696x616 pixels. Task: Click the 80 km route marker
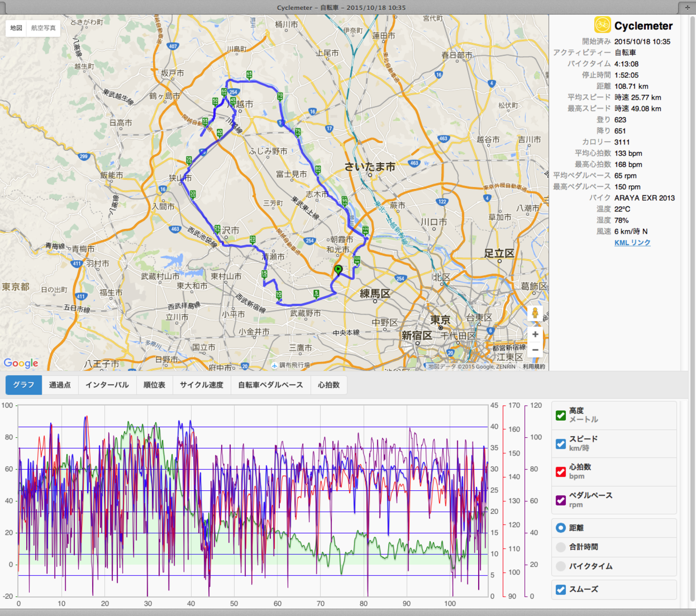click(317, 170)
